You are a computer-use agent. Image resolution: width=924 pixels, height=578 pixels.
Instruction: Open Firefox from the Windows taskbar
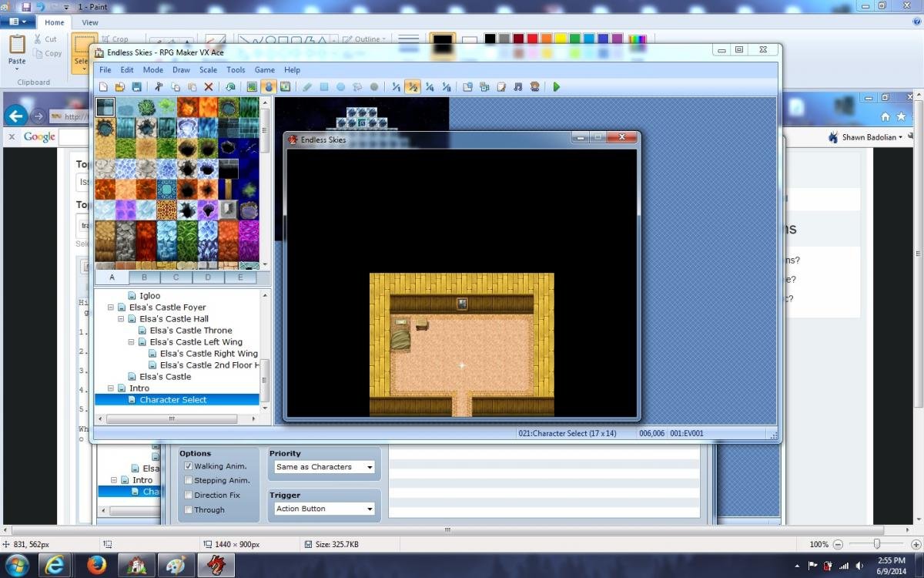[96, 565]
